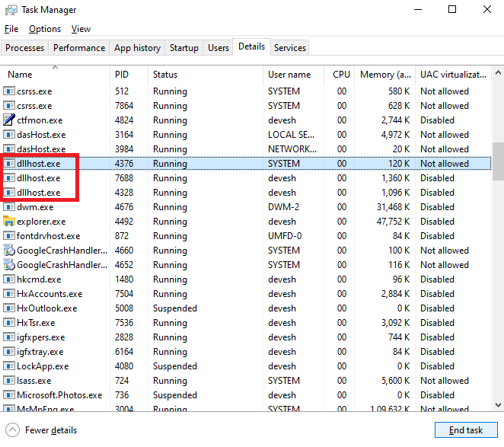The image size is (504, 447).
Task: Click the NETWORK... user name cell
Action: pyautogui.click(x=292, y=149)
